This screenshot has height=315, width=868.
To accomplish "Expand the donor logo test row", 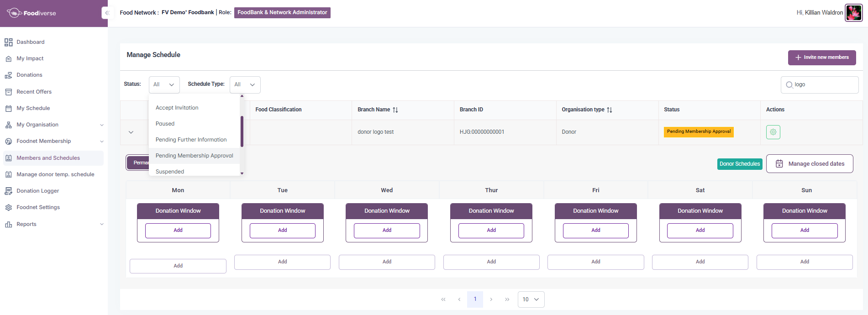I will tap(131, 132).
